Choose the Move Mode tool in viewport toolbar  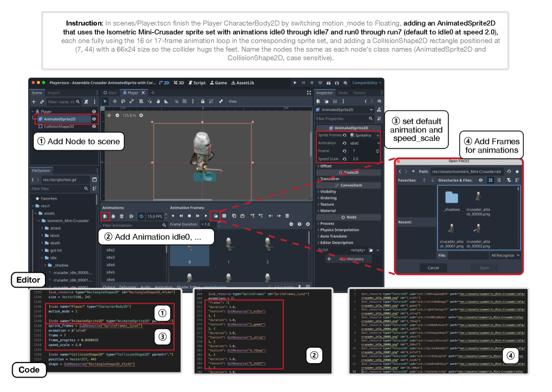pyautogui.click(x=115, y=101)
